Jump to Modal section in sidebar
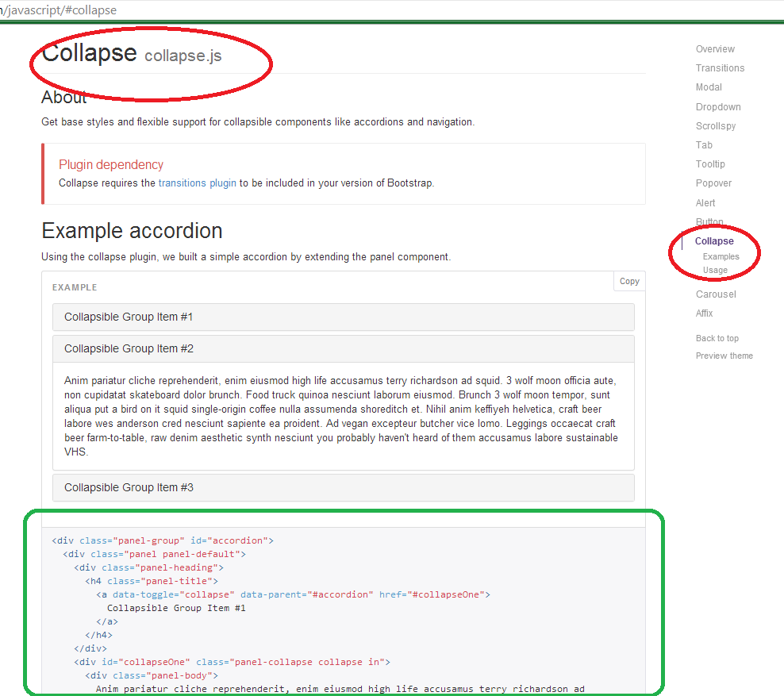Image resolution: width=784 pixels, height=696 pixels. (x=709, y=87)
